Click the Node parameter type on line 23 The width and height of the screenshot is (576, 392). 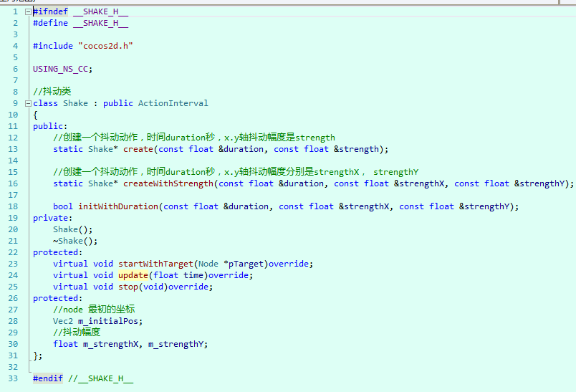click(x=208, y=264)
